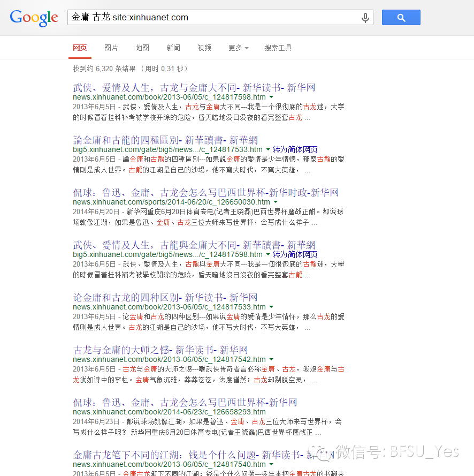Expand arrow beside c_124817540.htm URL
Viewport: 474px width, 476px height.
(x=271, y=464)
